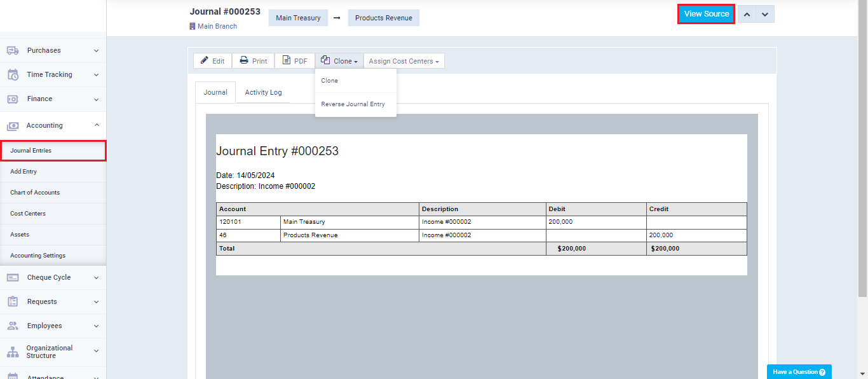This screenshot has width=868, height=379.
Task: Click the Cheque Cycle icon
Action: [x=13, y=277]
